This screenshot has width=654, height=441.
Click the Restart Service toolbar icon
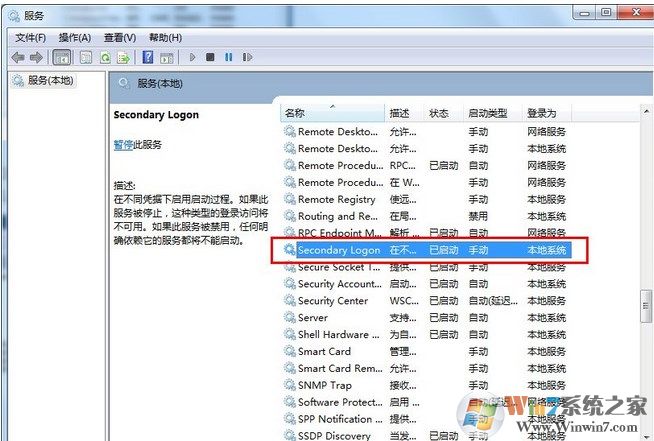click(x=247, y=57)
